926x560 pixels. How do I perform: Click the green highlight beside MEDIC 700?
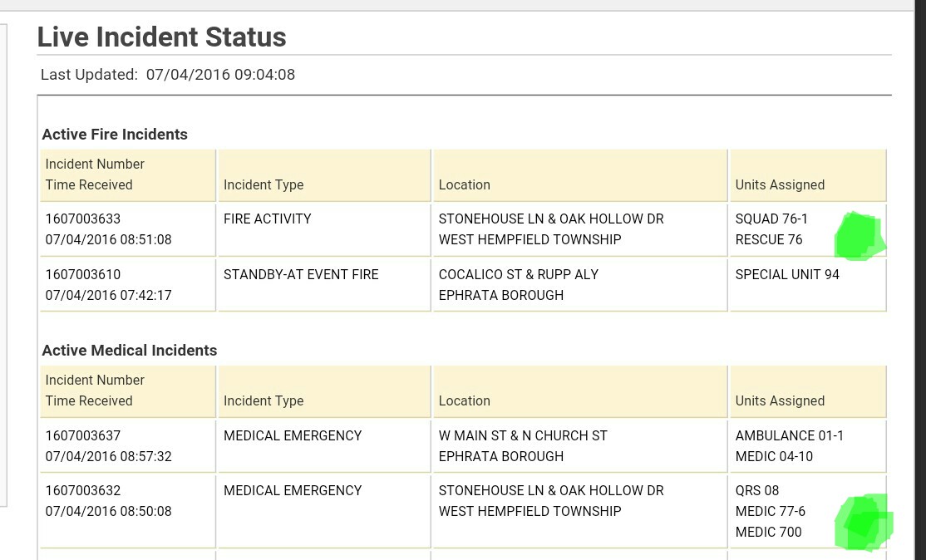(863, 522)
